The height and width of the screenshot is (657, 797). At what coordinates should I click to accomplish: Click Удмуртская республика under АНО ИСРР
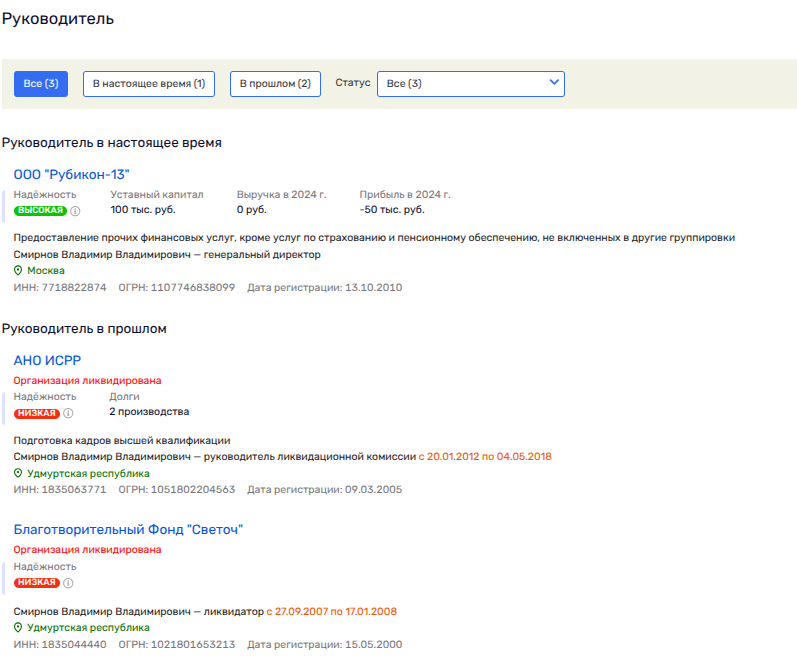click(x=88, y=473)
